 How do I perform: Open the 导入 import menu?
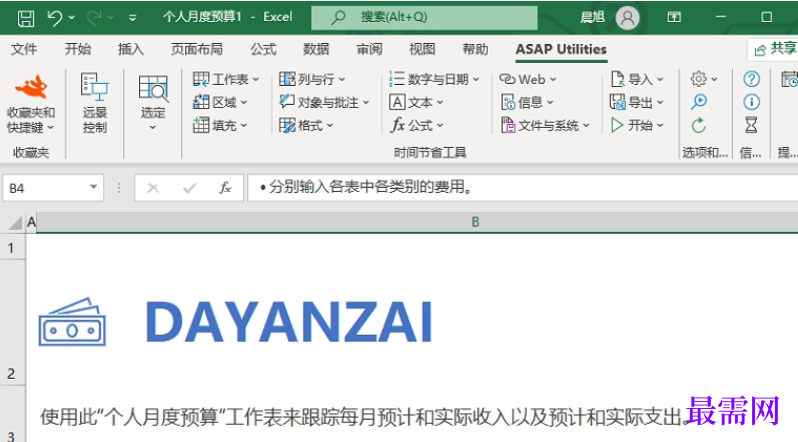coord(637,79)
